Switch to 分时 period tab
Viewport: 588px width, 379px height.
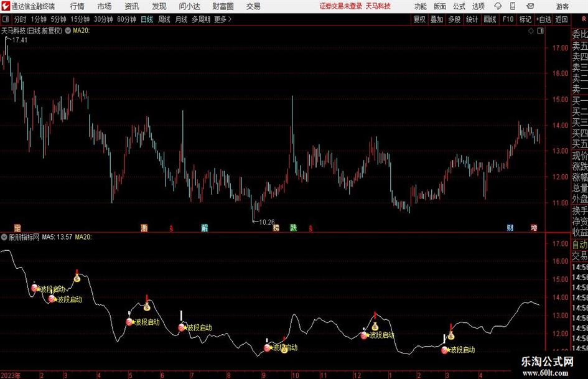click(x=20, y=19)
